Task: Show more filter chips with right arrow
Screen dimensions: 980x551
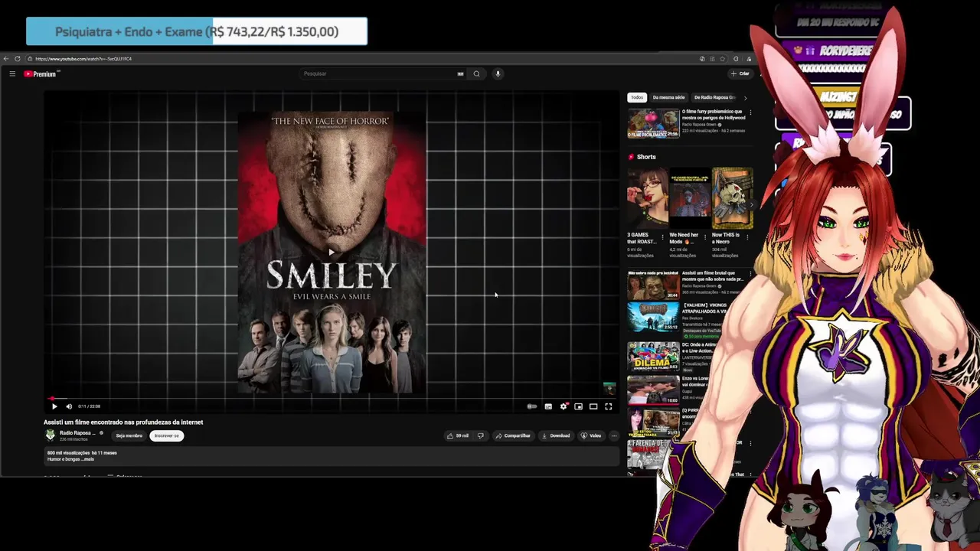Action: tap(745, 97)
